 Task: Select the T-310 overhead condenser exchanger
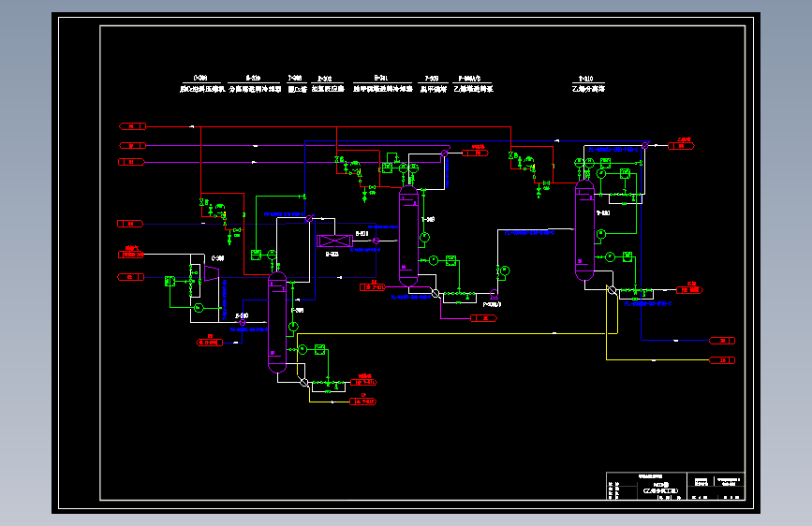pyautogui.click(x=645, y=146)
